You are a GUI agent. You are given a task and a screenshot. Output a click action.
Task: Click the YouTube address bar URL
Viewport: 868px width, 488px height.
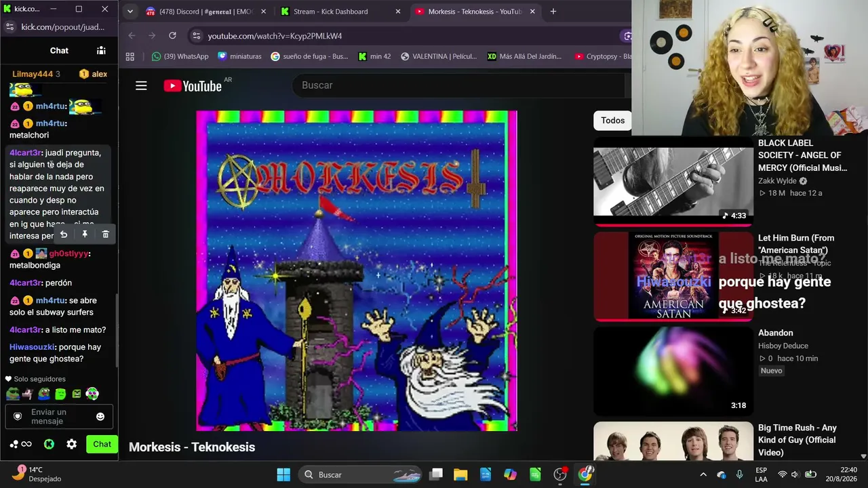click(x=275, y=36)
